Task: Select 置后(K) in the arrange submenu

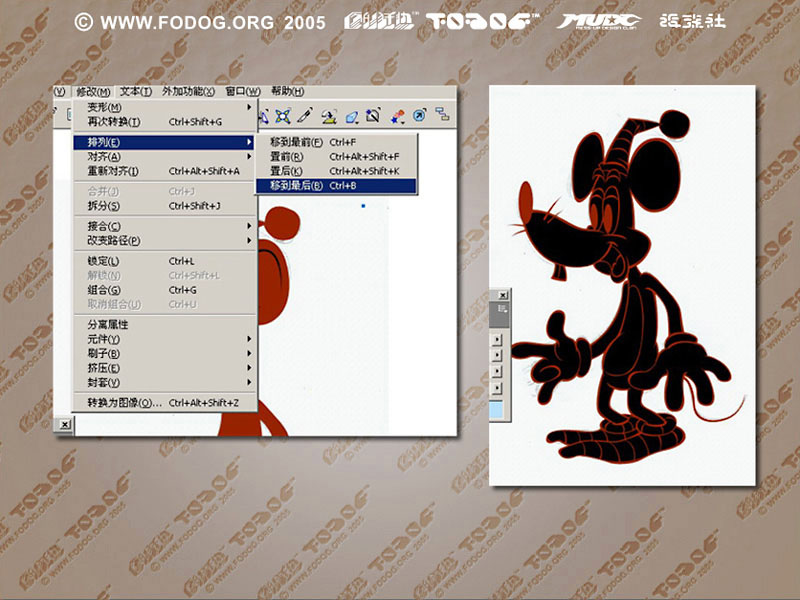Action: coord(336,171)
